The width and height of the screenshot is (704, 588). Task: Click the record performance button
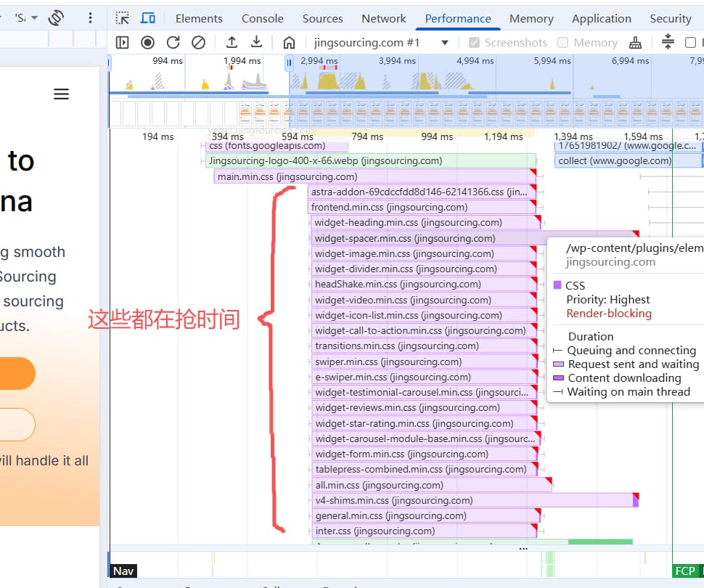pyautogui.click(x=148, y=43)
